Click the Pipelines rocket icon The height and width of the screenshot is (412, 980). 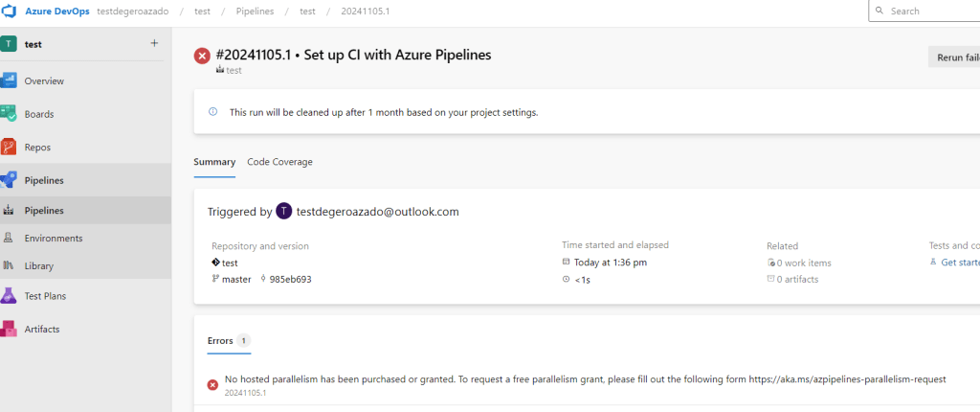pyautogui.click(x=10, y=180)
